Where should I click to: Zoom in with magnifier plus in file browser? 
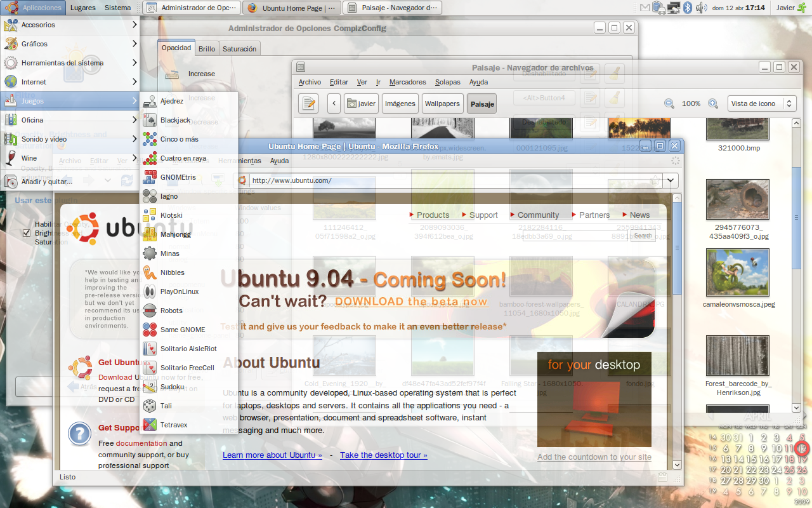click(x=713, y=104)
